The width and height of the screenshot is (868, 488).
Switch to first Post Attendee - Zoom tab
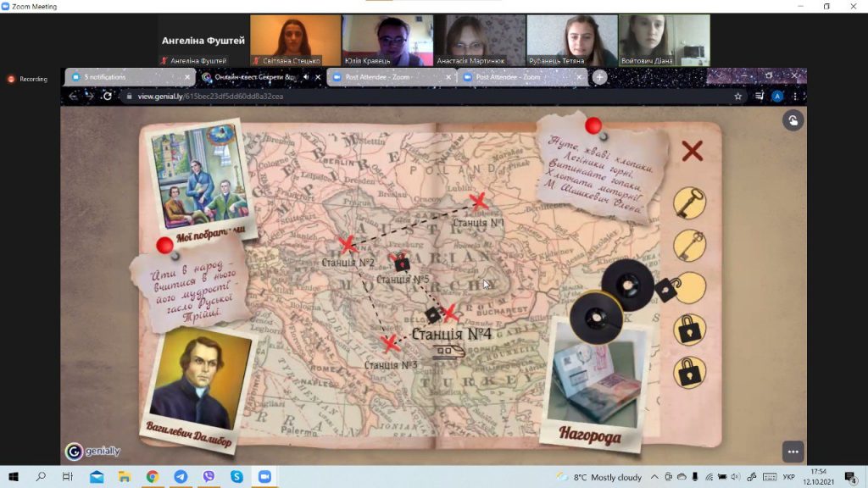click(x=391, y=77)
